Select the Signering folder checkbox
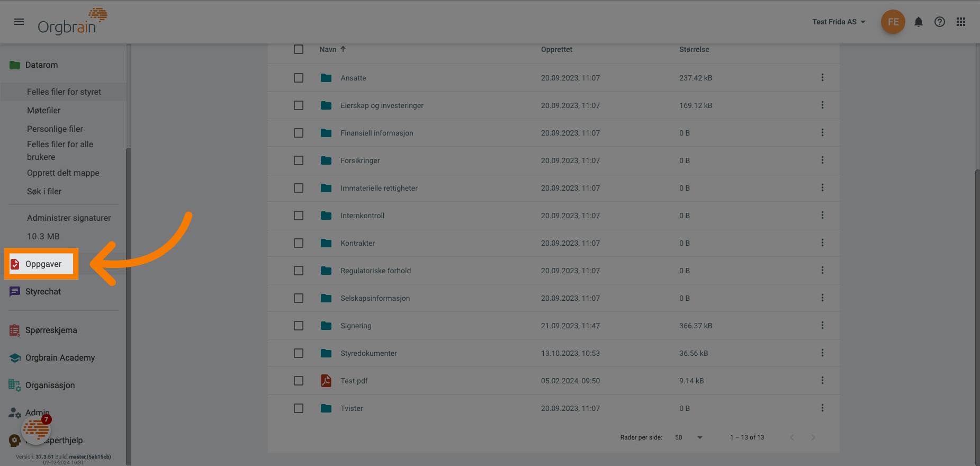Image resolution: width=980 pixels, height=466 pixels. pos(299,326)
